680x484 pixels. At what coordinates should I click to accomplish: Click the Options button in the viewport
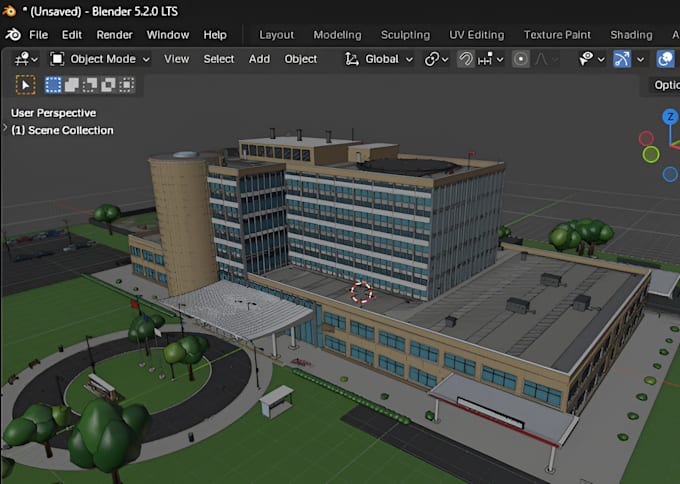pos(664,85)
